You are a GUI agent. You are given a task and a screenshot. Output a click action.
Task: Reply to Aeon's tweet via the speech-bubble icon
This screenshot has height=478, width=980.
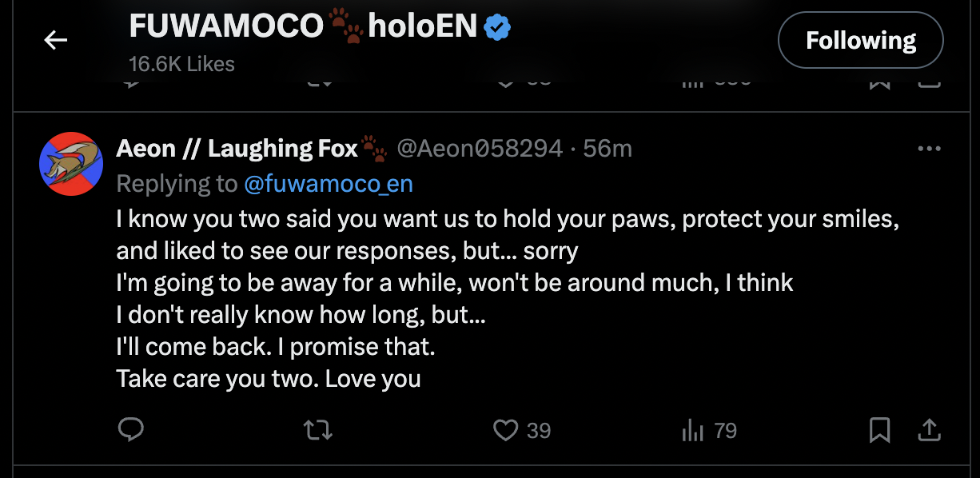tap(130, 431)
